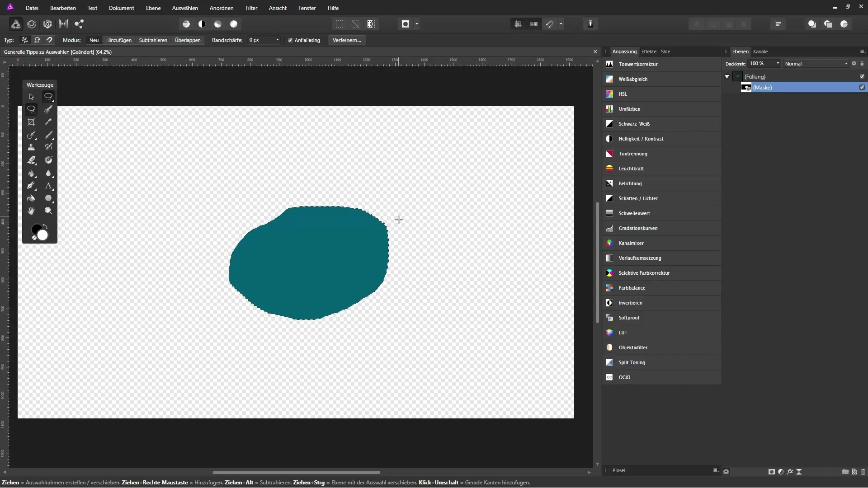Set selection mode to Überlappen
Image resolution: width=868 pixels, height=488 pixels.
(x=188, y=40)
